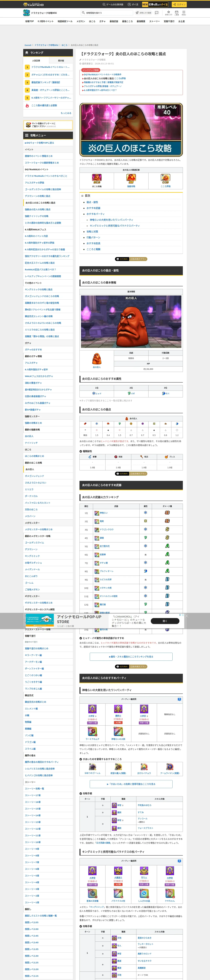210x980 pixels.
Task: Open 弱点・耐性 in table of contents
Action: [92, 202]
